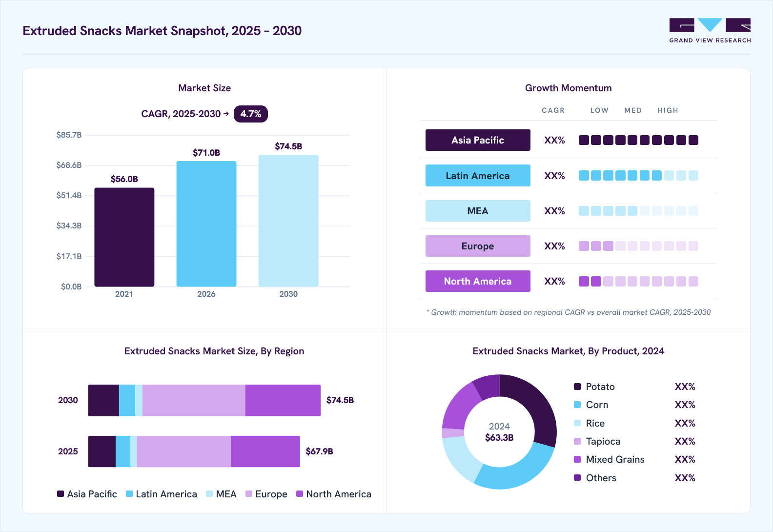Image resolution: width=773 pixels, height=532 pixels.
Task: Click the $71.0B bar label
Action: point(206,153)
